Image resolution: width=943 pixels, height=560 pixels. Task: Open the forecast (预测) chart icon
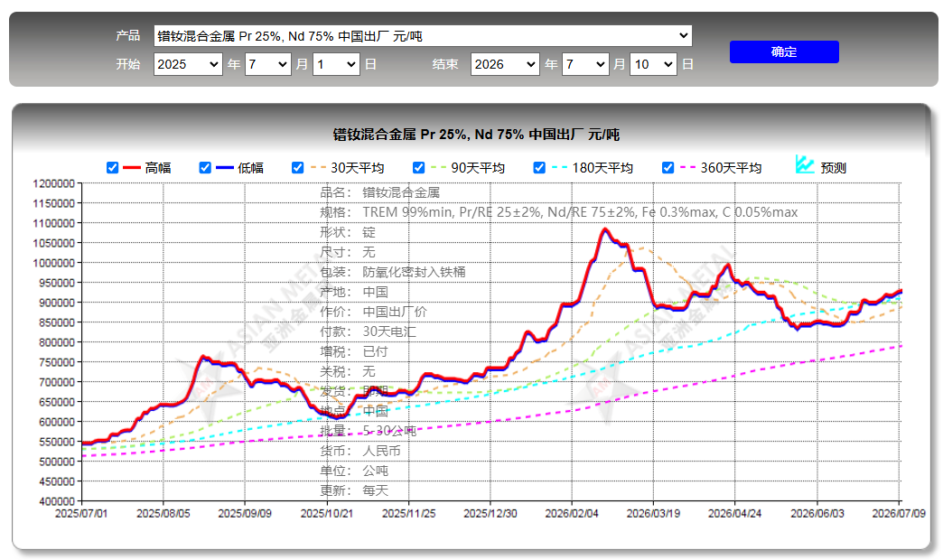(x=805, y=164)
